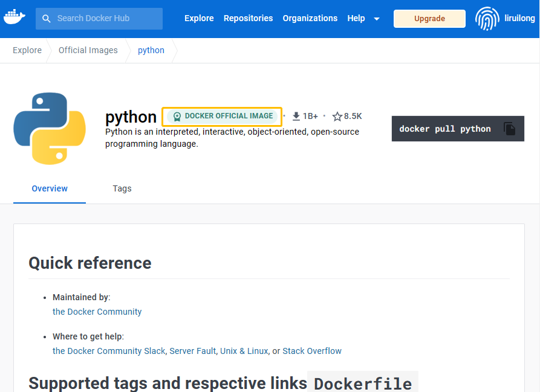
Task: Click the fingerprint user avatar icon
Action: [x=487, y=19]
